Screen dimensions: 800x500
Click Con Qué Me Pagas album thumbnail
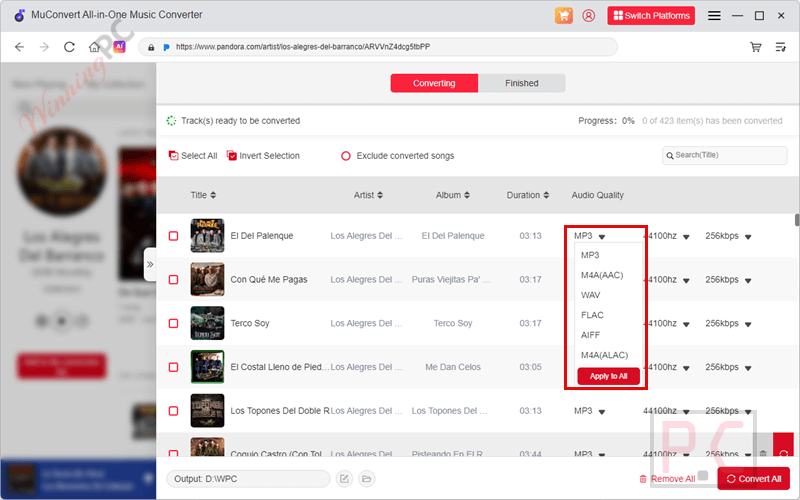[207, 280]
